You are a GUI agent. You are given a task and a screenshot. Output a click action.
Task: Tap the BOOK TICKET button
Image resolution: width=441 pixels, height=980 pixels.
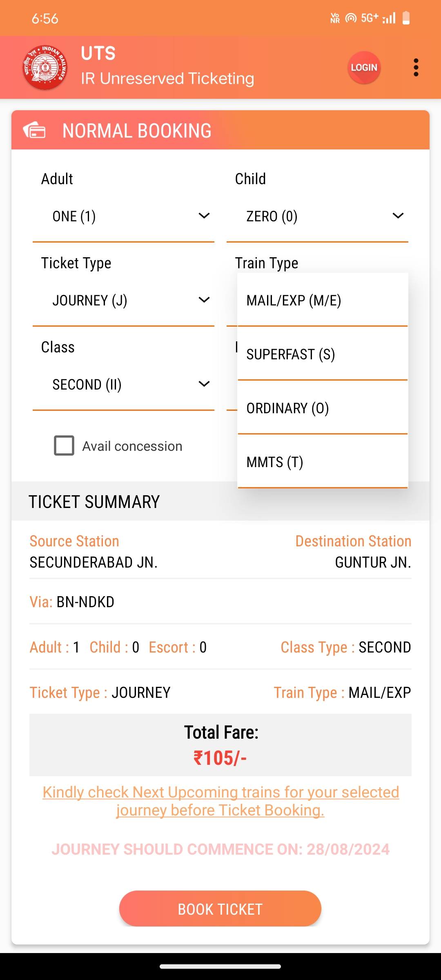(x=220, y=909)
